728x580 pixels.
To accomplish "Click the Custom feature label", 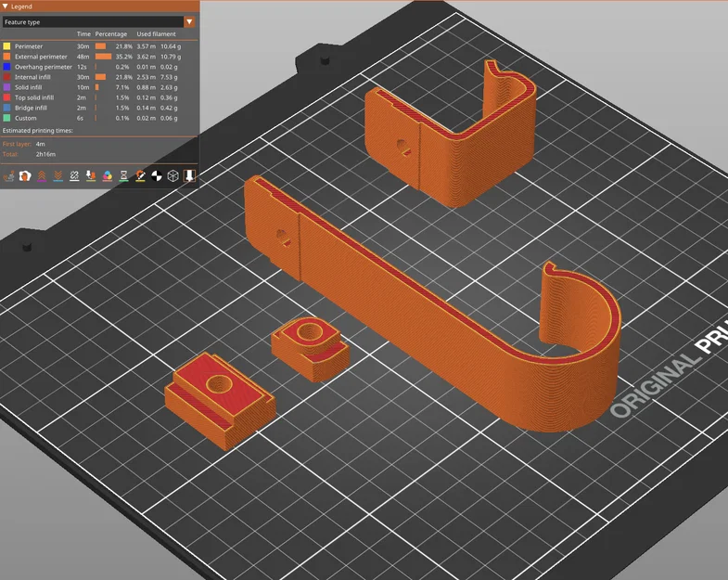I will (25, 118).
